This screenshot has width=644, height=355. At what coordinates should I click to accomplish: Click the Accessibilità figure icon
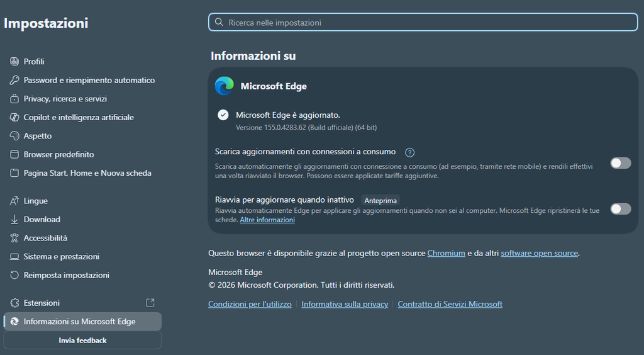coord(14,238)
